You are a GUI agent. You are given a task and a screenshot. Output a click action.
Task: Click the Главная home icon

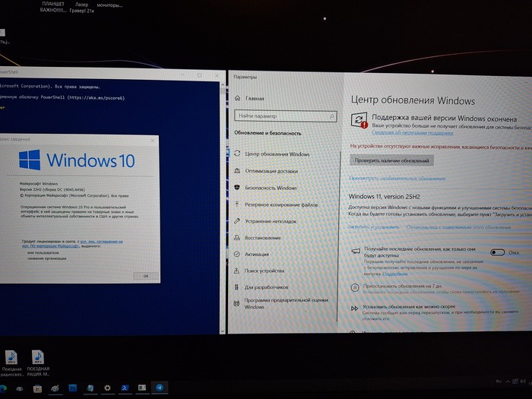pos(237,98)
